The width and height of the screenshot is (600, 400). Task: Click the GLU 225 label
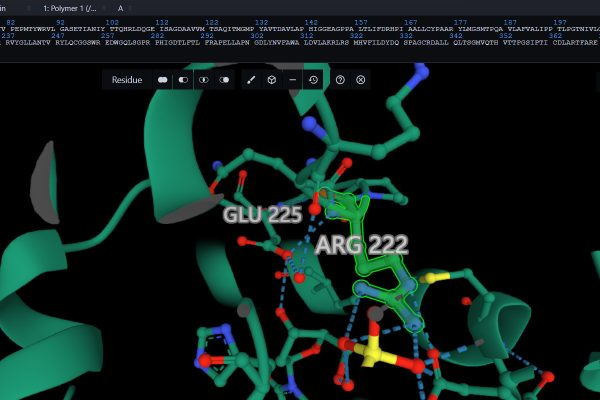click(262, 215)
